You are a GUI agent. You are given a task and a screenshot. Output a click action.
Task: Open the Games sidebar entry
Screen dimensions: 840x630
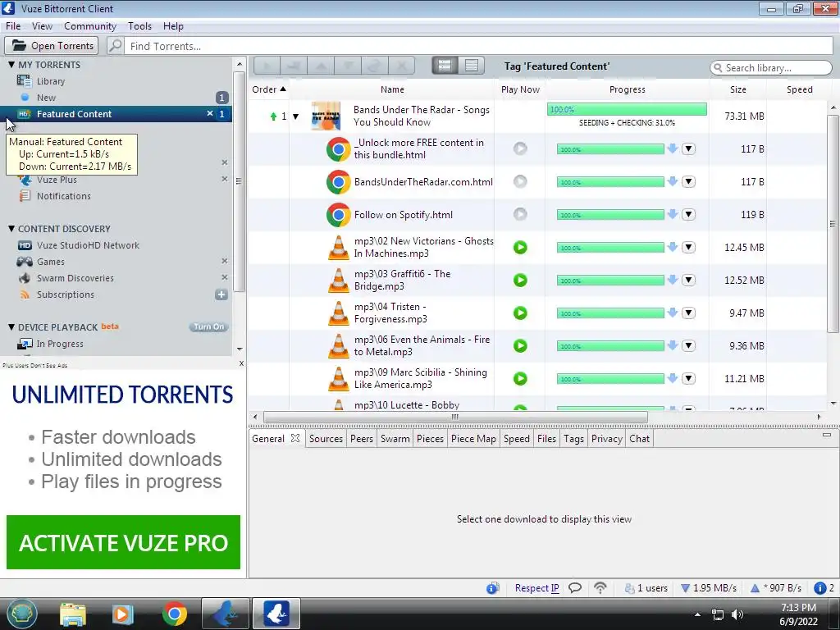click(x=50, y=262)
